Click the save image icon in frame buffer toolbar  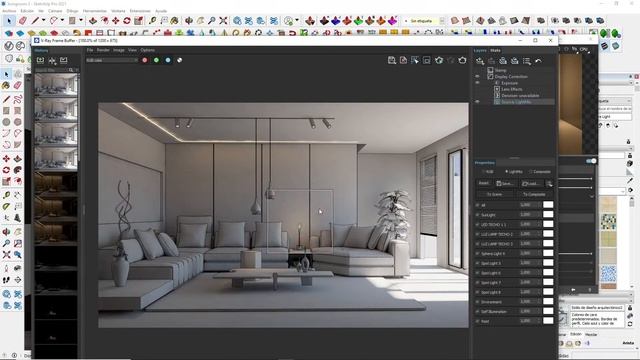(392, 60)
